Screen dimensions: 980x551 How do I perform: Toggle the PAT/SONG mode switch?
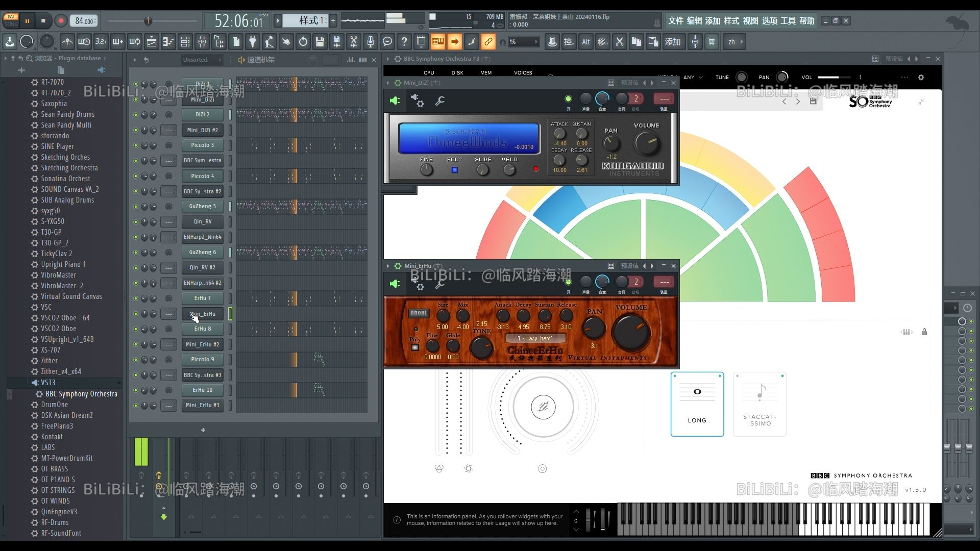[11, 20]
